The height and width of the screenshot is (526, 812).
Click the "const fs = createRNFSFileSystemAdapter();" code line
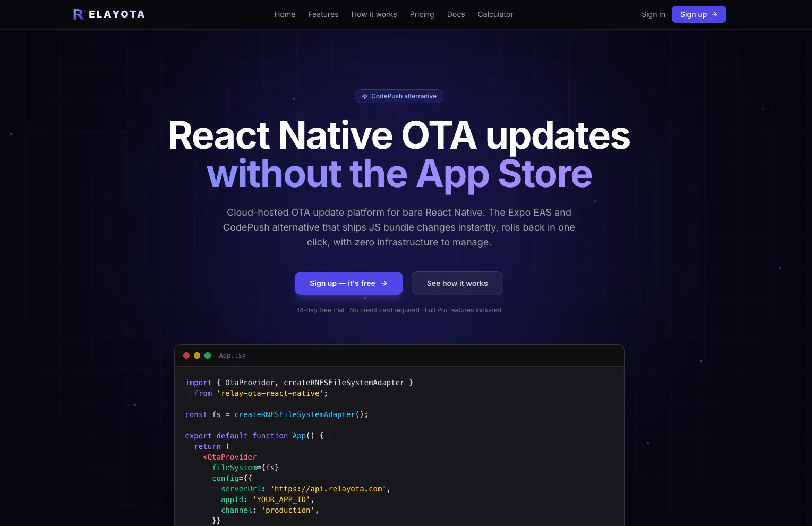(x=277, y=414)
